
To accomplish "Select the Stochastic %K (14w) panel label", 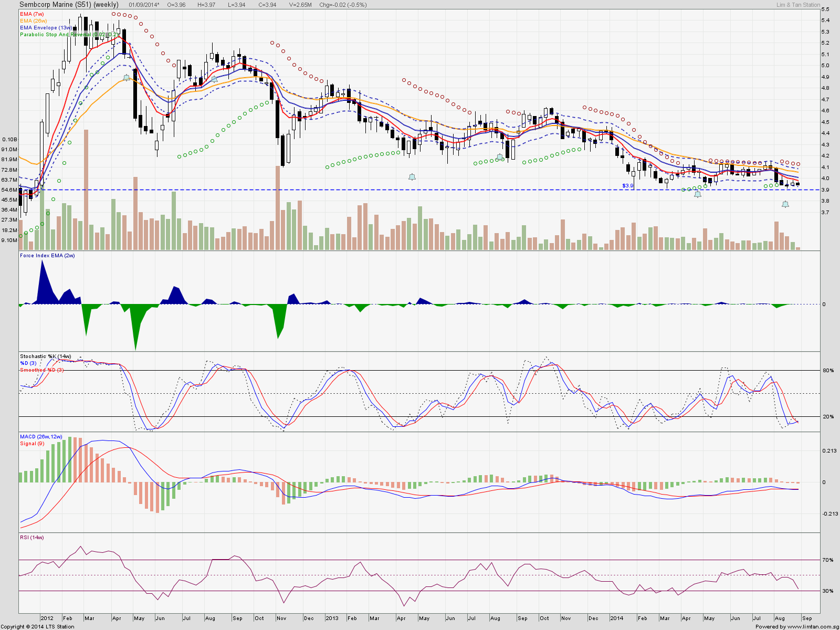I will pos(46,356).
